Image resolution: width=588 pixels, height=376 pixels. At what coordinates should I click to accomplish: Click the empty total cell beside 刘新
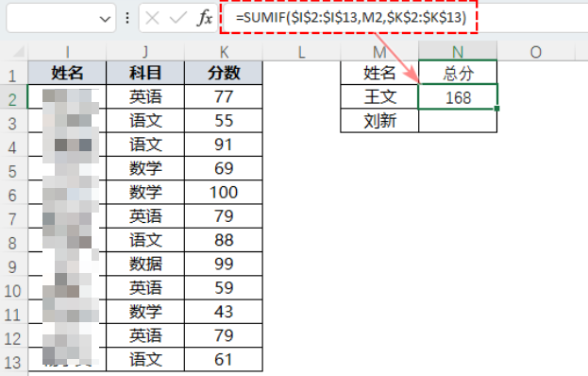458,121
